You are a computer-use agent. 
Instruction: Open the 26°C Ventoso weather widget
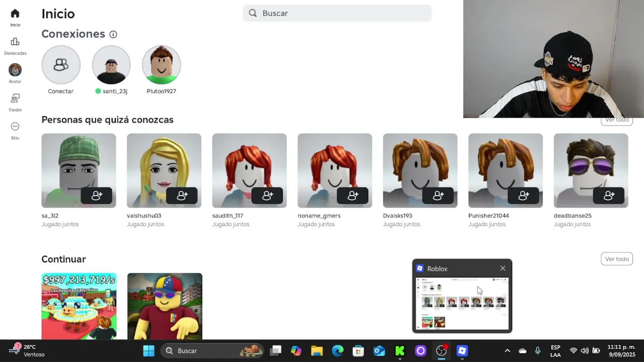coord(27,350)
